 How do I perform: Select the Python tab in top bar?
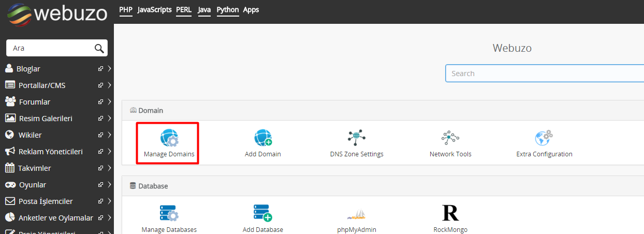click(x=228, y=10)
